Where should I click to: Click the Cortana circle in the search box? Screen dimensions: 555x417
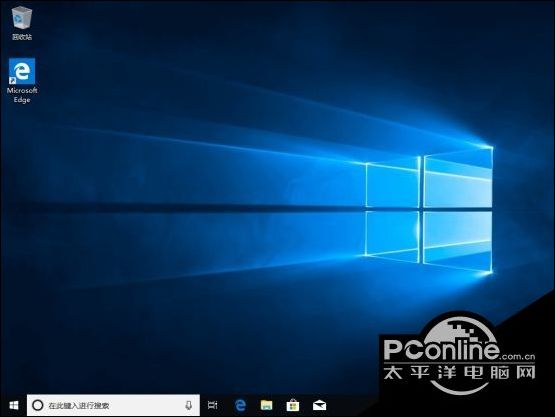38,405
